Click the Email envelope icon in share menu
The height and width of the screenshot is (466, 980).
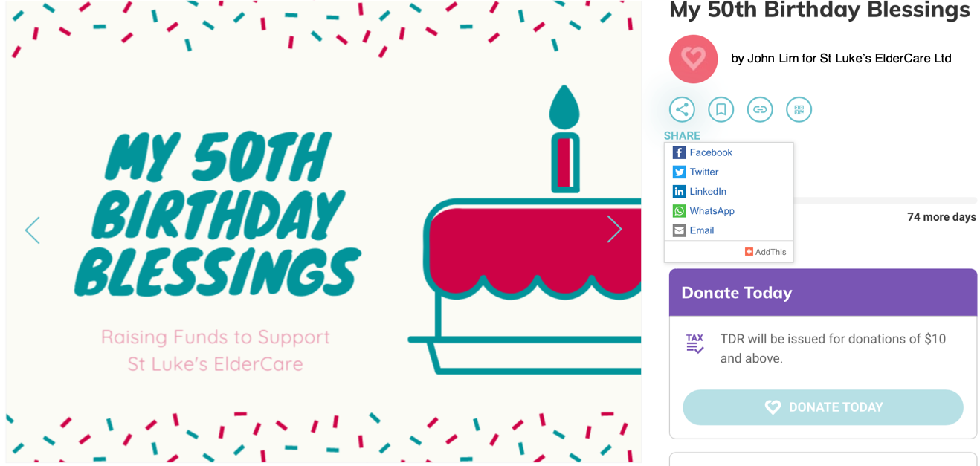[x=679, y=230]
